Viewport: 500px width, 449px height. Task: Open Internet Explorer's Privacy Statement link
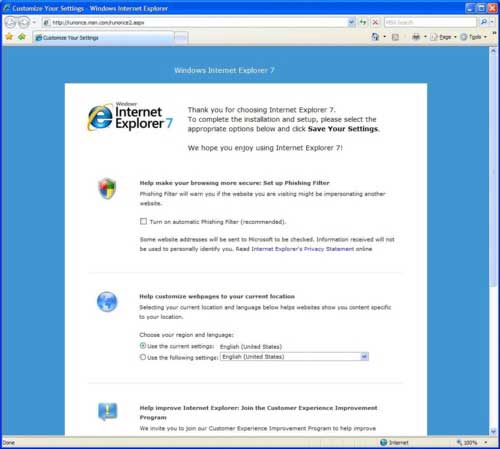302,249
